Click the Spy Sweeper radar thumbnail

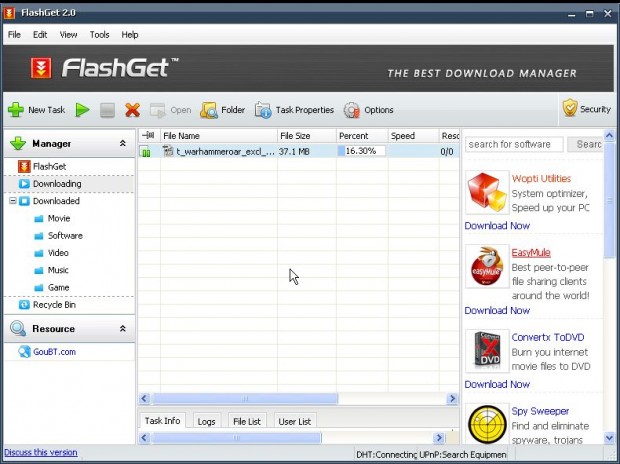pyautogui.click(x=487, y=424)
